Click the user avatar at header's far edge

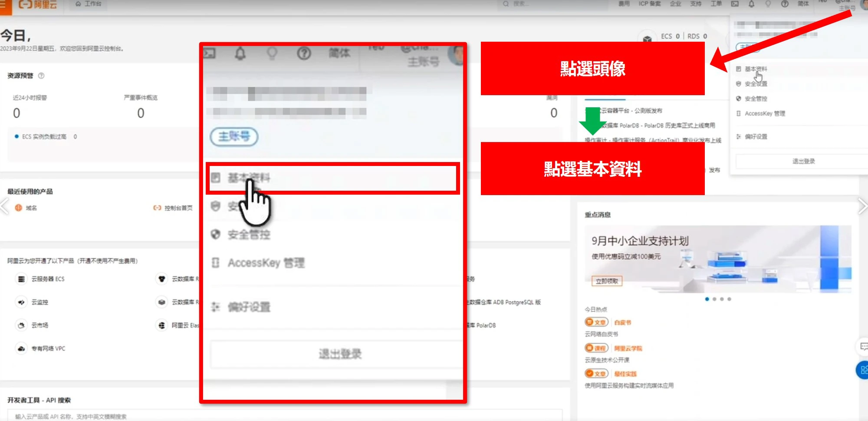click(x=864, y=4)
